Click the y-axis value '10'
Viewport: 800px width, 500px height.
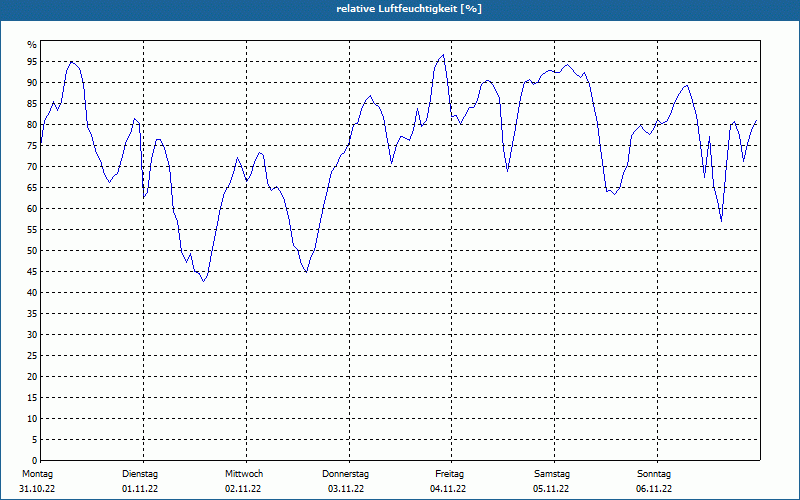click(32, 419)
